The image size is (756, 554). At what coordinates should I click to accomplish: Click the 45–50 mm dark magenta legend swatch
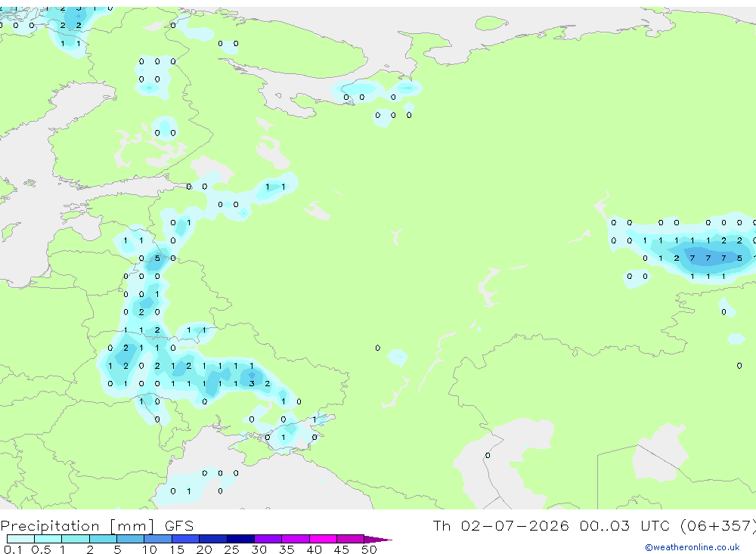(351, 539)
